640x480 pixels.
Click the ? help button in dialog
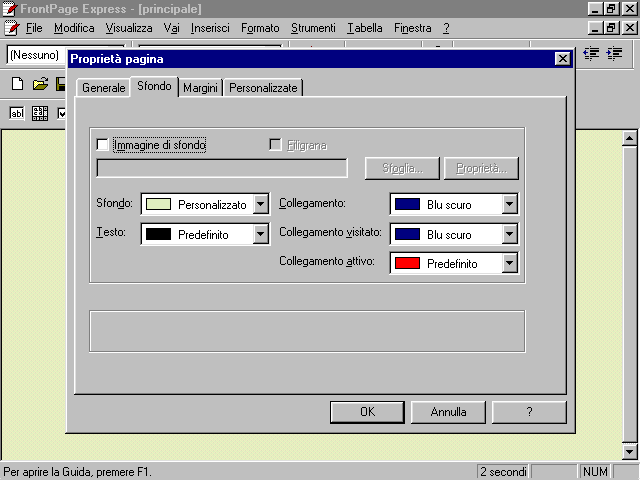pyautogui.click(x=529, y=412)
